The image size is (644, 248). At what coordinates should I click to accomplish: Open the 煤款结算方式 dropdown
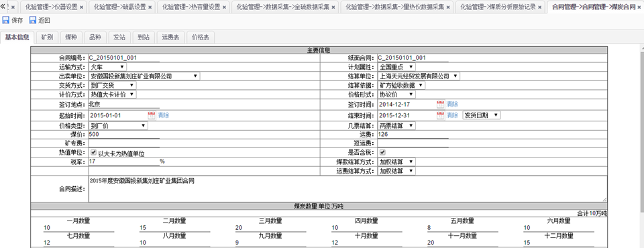(x=396, y=162)
